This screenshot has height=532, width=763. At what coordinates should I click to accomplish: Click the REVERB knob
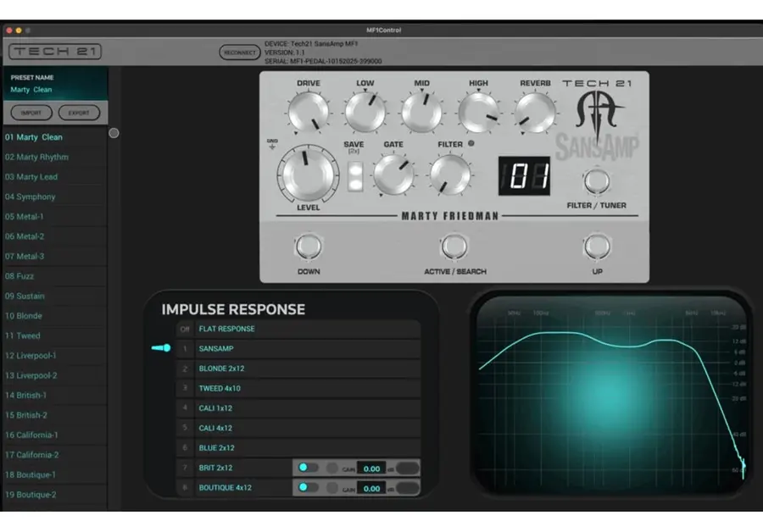535,113
